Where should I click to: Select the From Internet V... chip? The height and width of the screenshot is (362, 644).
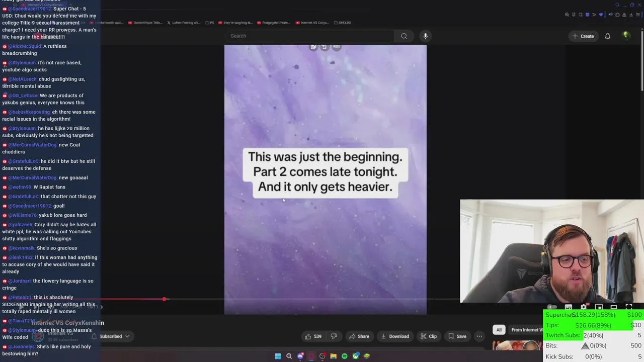tap(527, 330)
